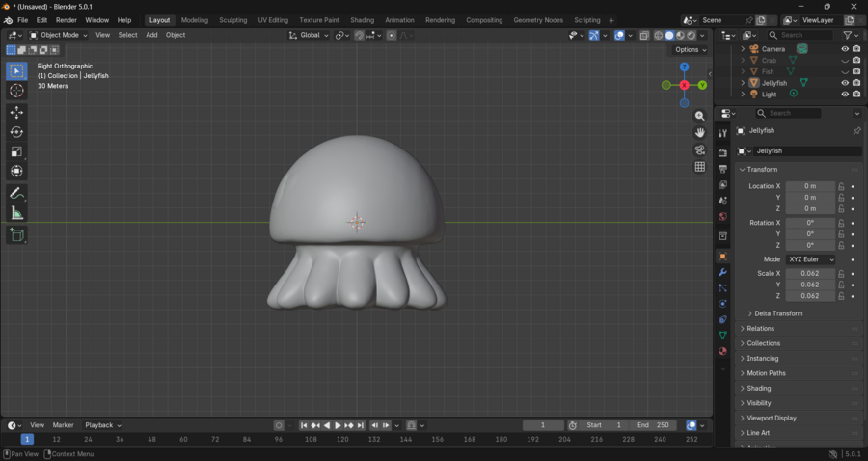Activate the Cursor tool
Image resolution: width=868 pixels, height=461 pixels.
pyautogui.click(x=16, y=91)
